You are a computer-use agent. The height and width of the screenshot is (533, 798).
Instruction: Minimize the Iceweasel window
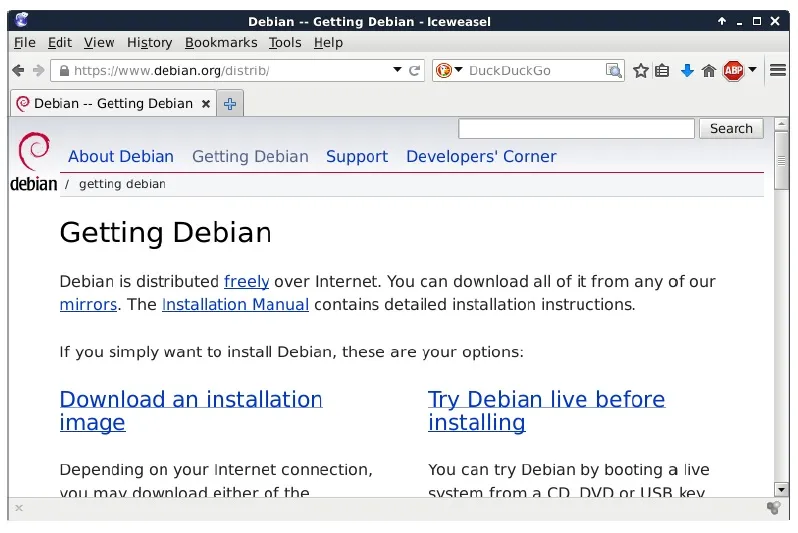739,21
